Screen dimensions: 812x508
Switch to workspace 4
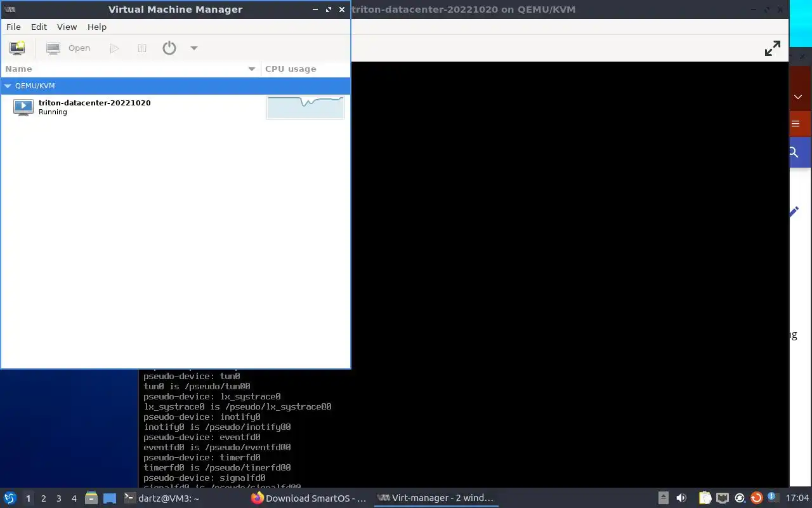tap(74, 498)
